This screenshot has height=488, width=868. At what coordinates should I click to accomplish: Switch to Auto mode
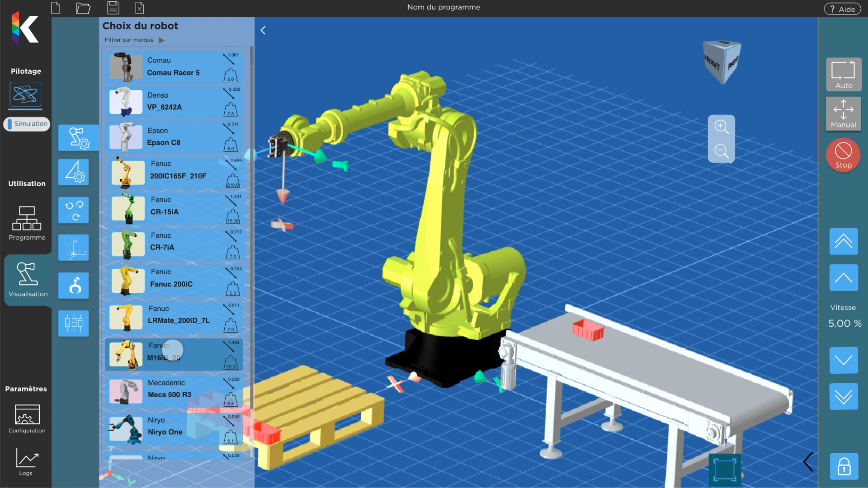(x=844, y=75)
